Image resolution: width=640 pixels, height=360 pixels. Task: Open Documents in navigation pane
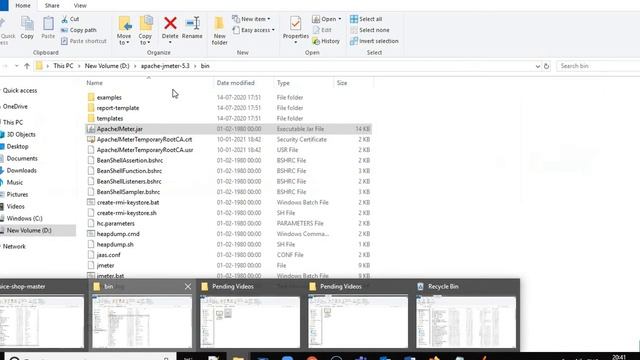click(22, 158)
